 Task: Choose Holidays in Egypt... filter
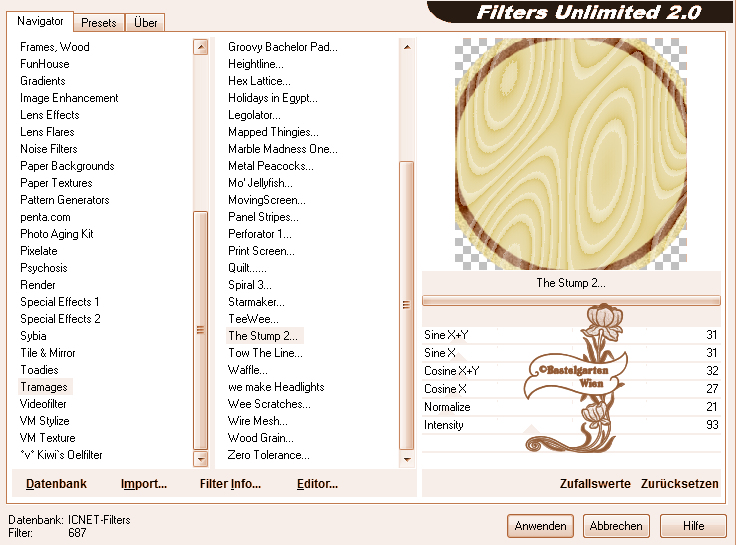point(273,98)
